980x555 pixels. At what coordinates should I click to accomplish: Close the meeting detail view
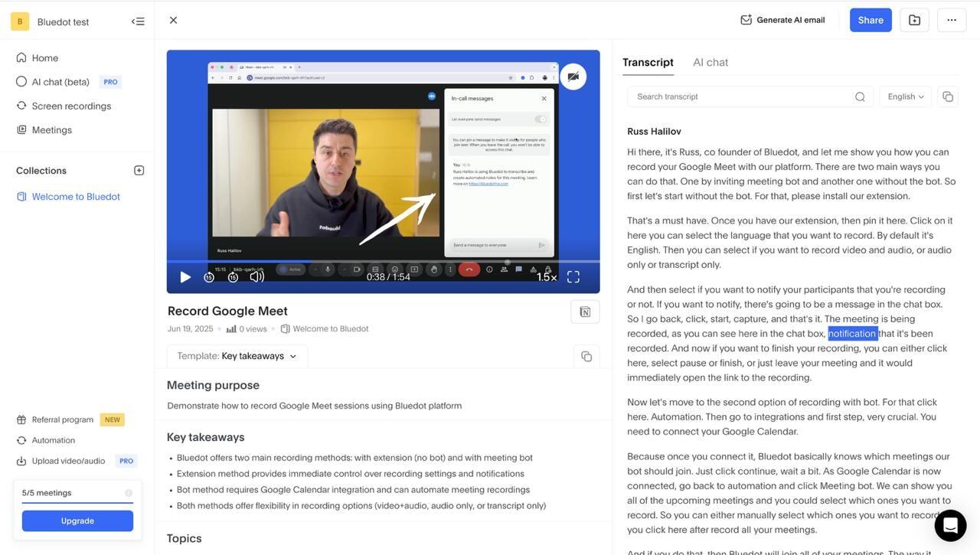pos(174,20)
